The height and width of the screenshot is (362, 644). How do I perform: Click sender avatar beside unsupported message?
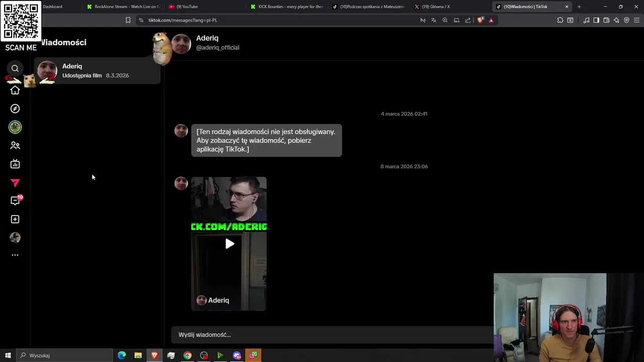coord(181,131)
